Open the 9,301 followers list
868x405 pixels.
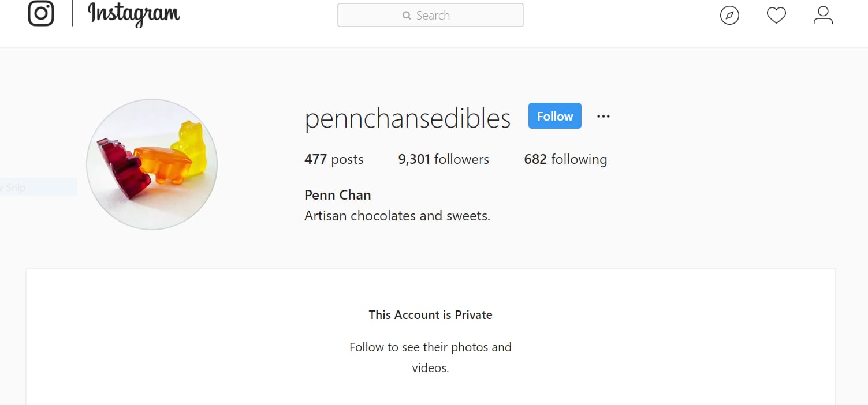point(444,159)
